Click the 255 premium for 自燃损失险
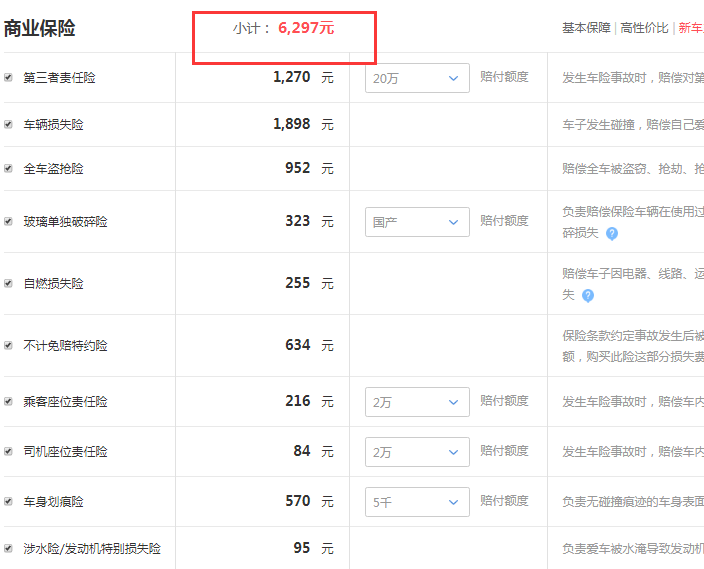This screenshot has width=704, height=569. tap(298, 282)
